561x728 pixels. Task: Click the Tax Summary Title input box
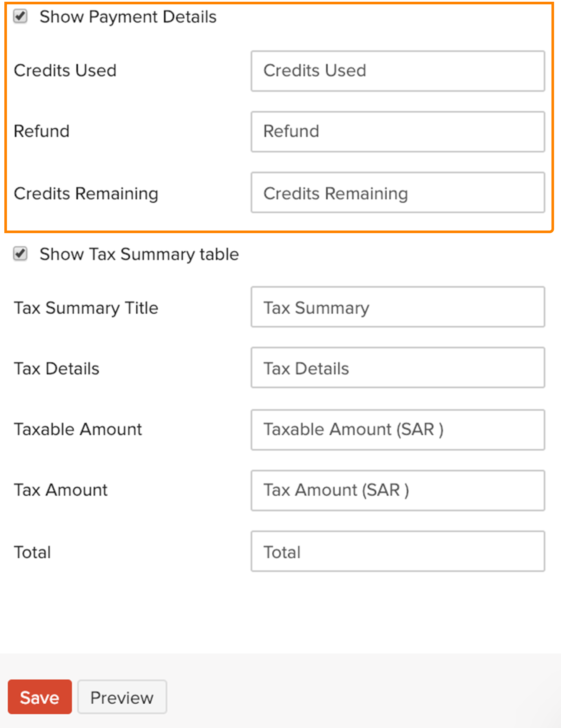(x=398, y=307)
